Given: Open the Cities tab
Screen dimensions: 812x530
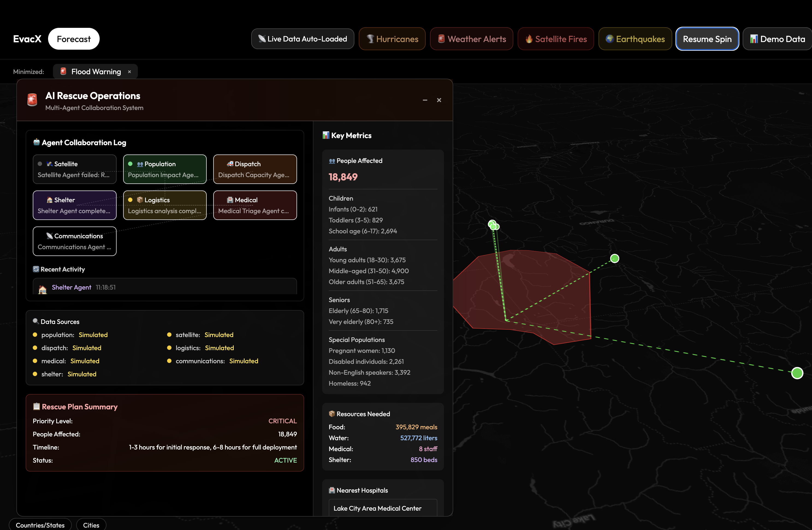Looking at the screenshot, I should tap(91, 525).
